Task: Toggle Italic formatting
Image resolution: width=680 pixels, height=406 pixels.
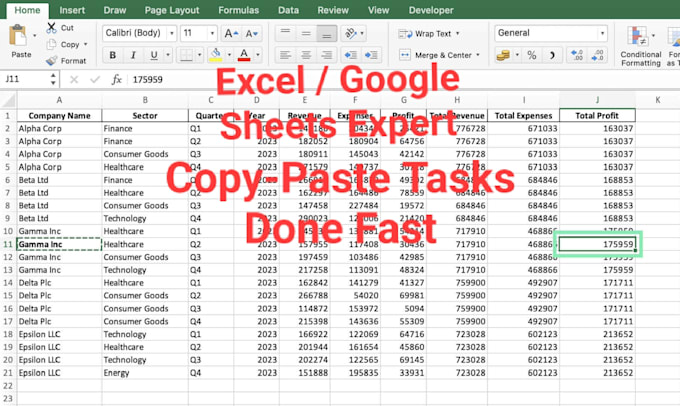Action: 133,55
